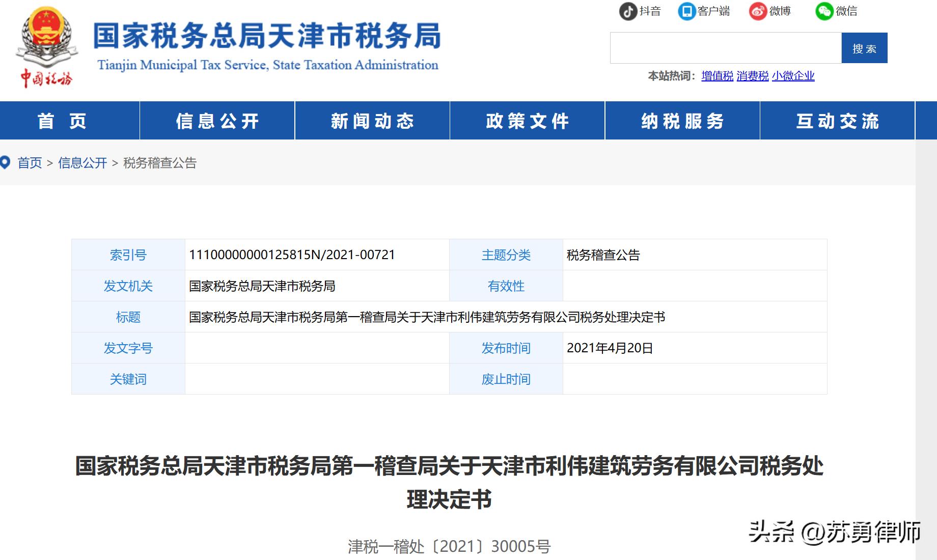
Task: Click the location pin icon before breadcrumb
Action: point(6,162)
